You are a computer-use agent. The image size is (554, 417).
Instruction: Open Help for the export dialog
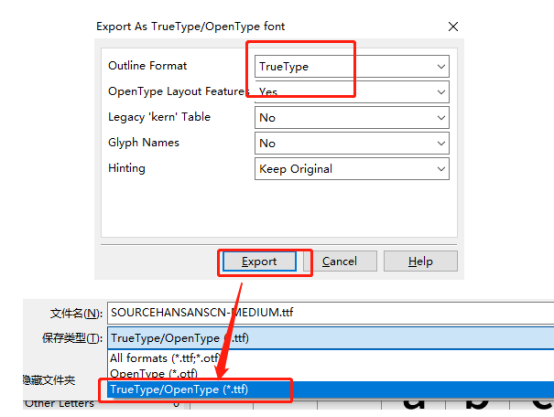pos(420,262)
